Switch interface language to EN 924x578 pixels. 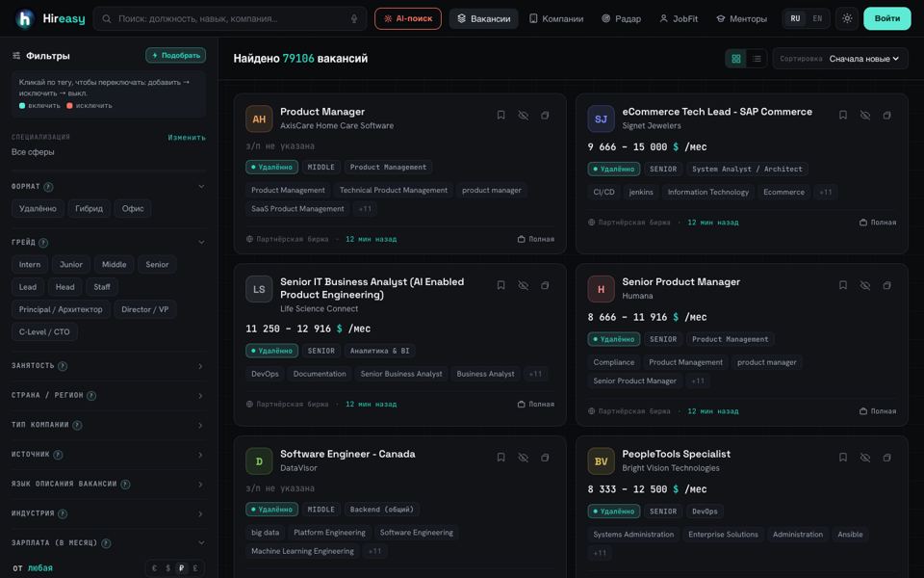click(x=817, y=18)
